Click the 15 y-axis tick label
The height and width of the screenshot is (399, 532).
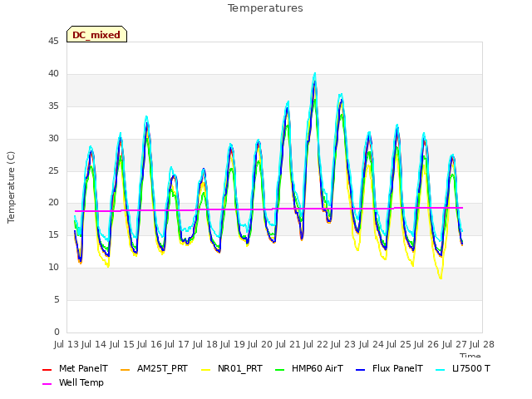(53, 234)
